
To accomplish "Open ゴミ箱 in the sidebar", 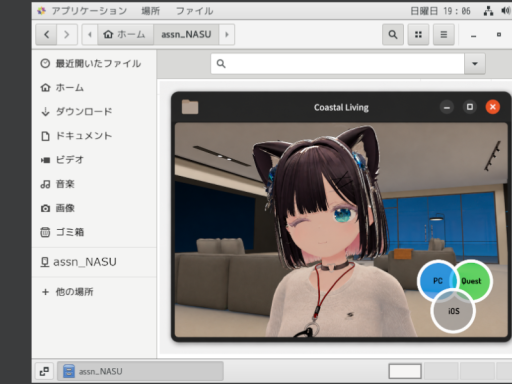I will pos(94,232).
